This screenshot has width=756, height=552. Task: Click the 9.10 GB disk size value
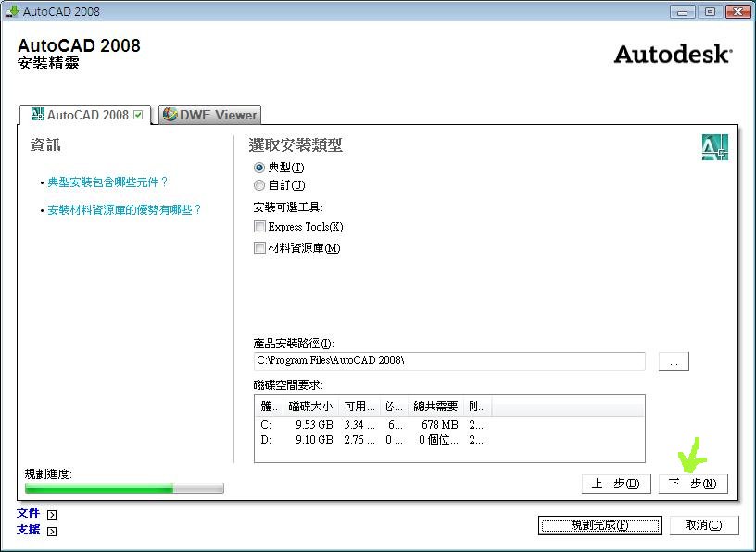pos(314,440)
